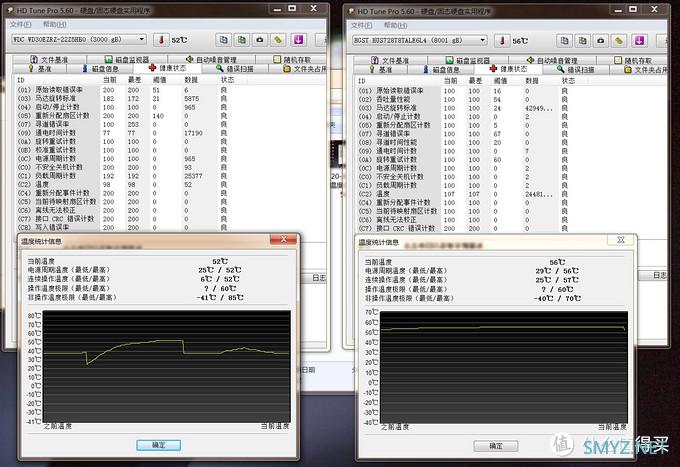
Task: Close left 温度统计信息 dialog with red X
Action: [283, 239]
